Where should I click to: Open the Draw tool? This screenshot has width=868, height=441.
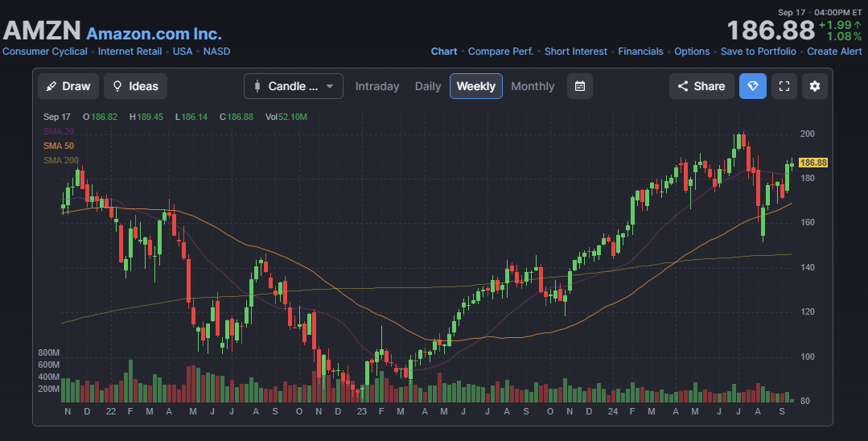[x=68, y=86]
